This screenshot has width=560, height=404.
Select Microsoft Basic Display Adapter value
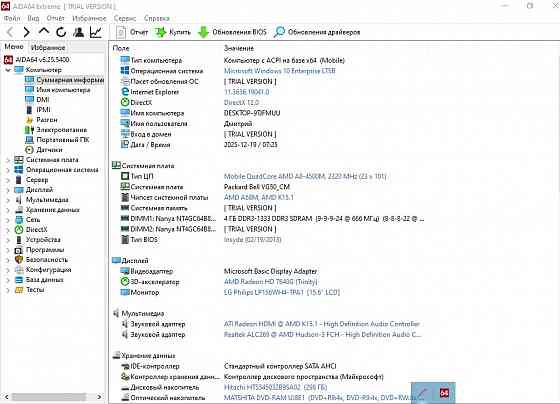[270, 271]
